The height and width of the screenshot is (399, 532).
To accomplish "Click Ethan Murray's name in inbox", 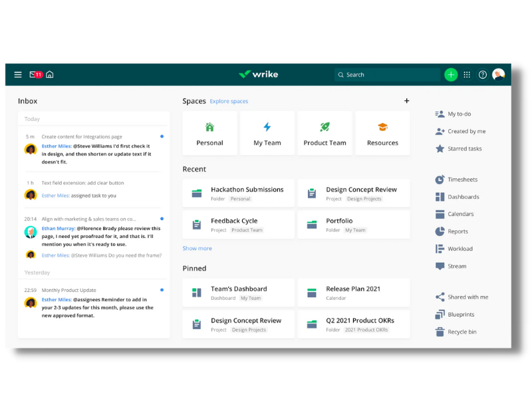I will point(59,229).
